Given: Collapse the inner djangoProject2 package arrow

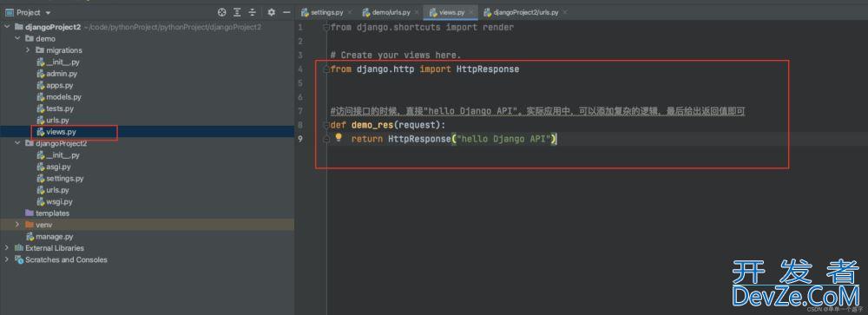Looking at the screenshot, I should [x=18, y=143].
